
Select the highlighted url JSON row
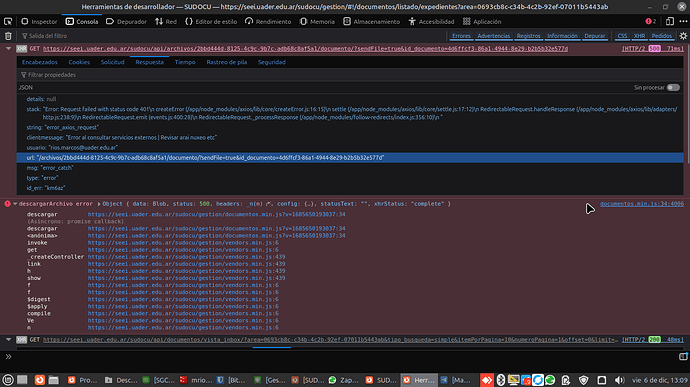(x=350, y=158)
